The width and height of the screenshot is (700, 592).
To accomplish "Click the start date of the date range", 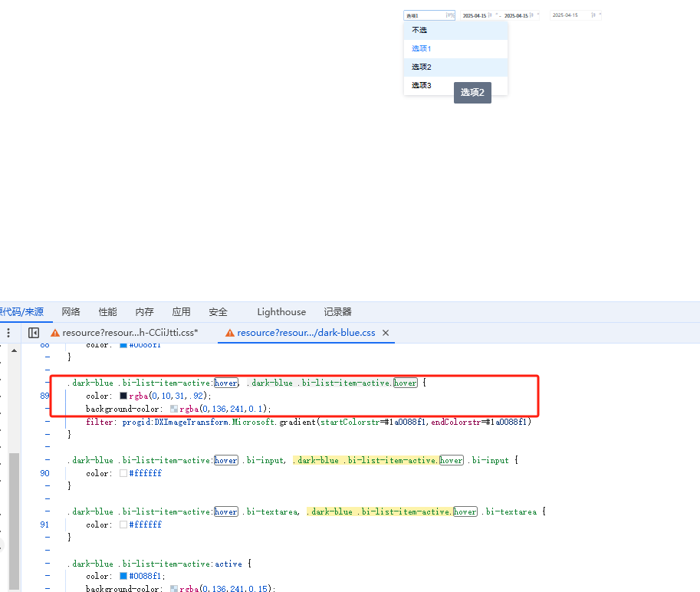I will point(475,15).
